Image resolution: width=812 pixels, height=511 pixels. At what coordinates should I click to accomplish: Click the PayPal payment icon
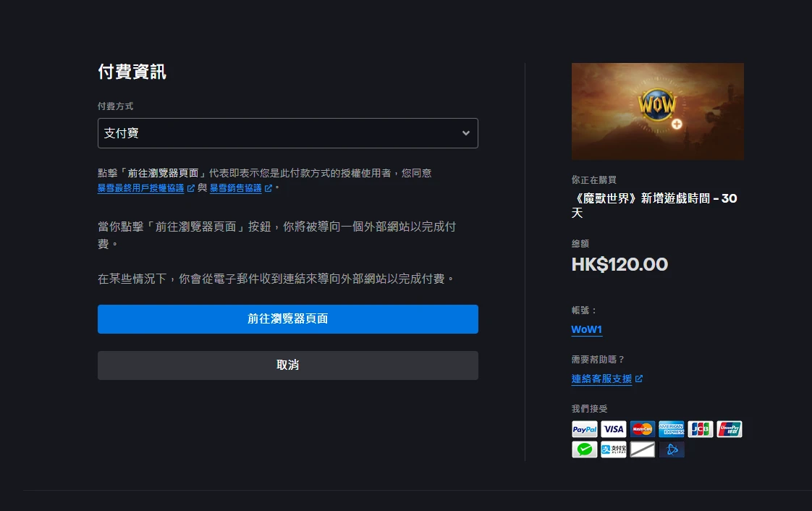[x=584, y=429]
